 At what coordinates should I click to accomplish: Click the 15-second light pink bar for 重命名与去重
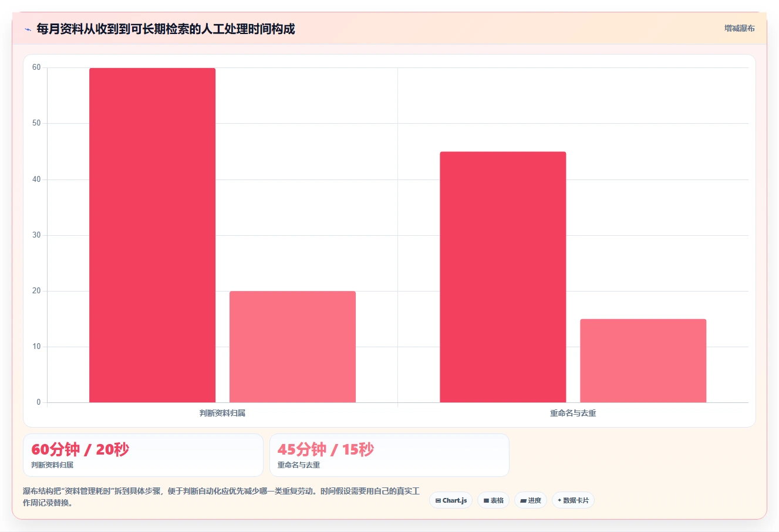coord(643,361)
